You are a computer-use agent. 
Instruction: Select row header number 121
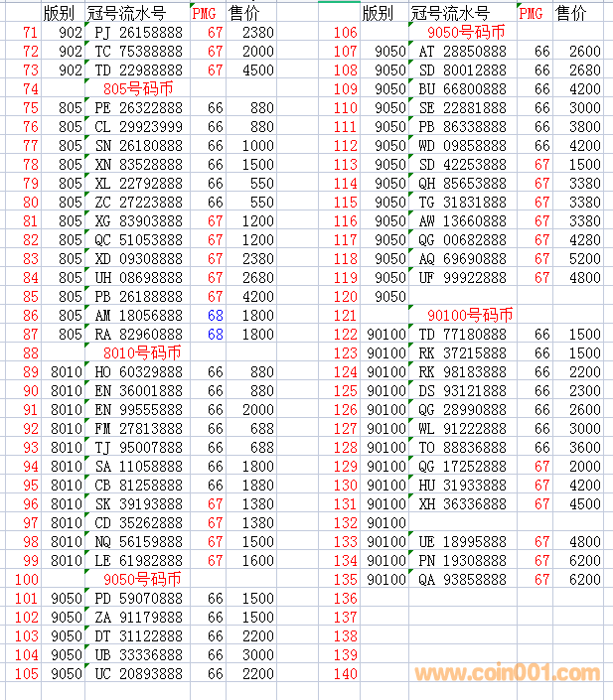[x=345, y=315]
